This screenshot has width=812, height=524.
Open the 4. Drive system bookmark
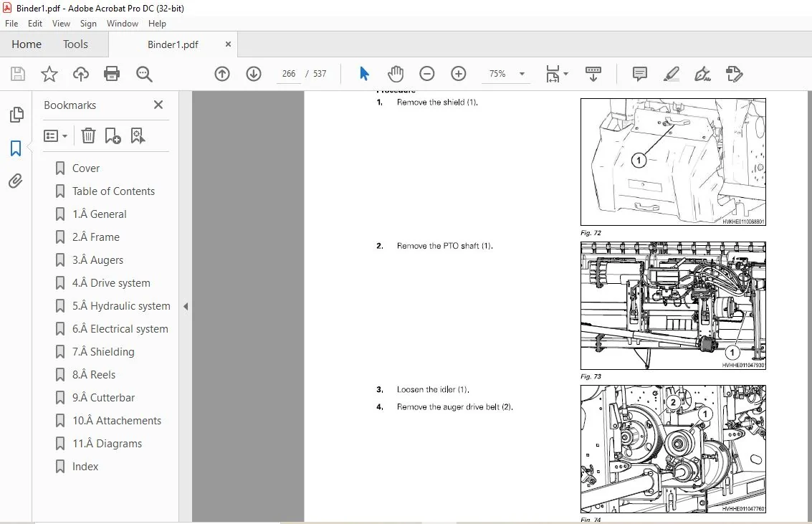coord(111,282)
